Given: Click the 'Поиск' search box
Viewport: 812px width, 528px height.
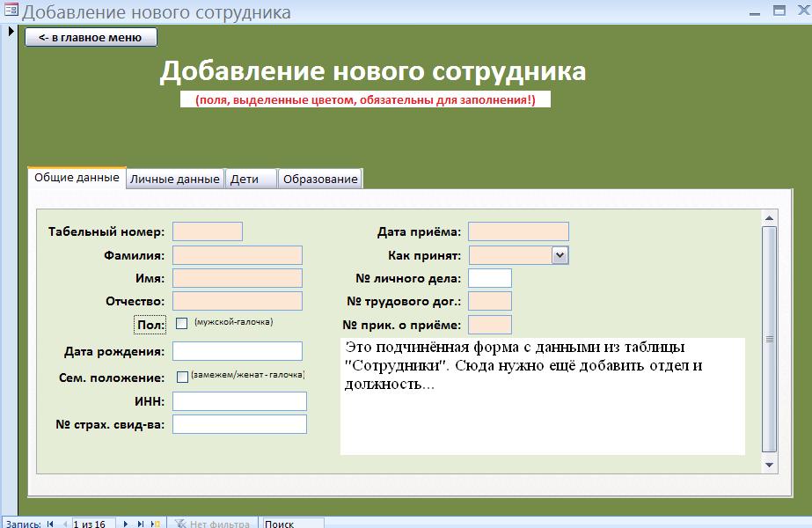Looking at the screenshot, I should pyautogui.click(x=294, y=524).
